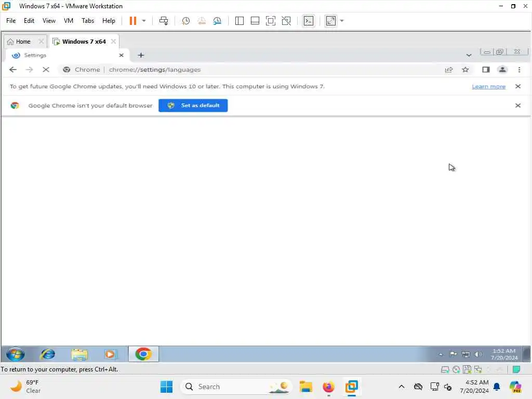Close the Chrome Settings tab
Screen dimensions: 532x399
click(122, 55)
